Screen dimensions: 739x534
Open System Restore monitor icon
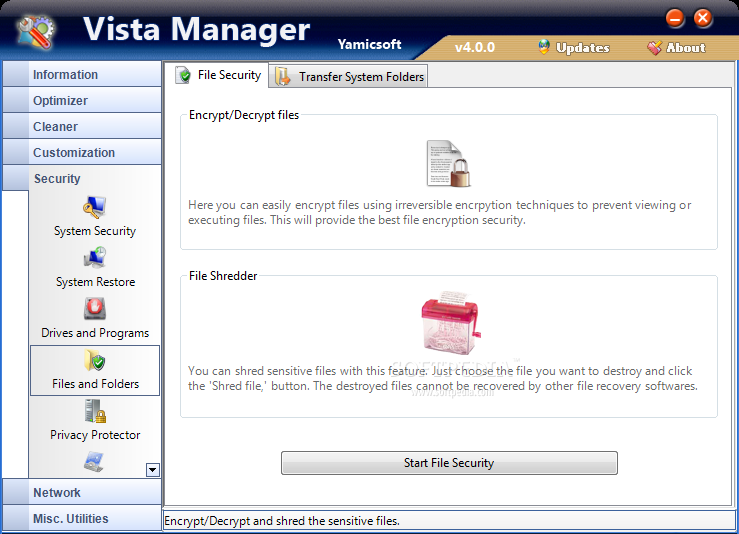click(x=95, y=258)
